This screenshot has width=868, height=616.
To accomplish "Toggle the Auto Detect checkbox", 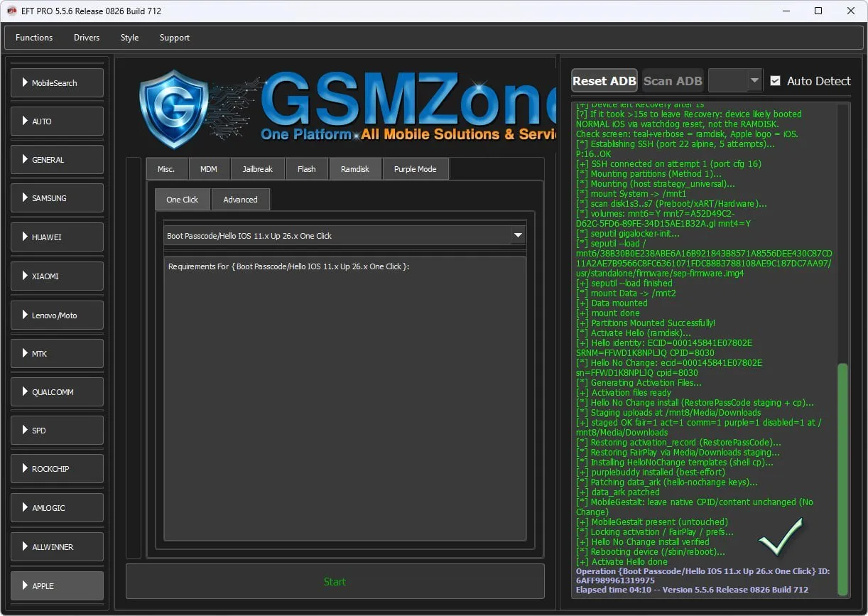I will pyautogui.click(x=775, y=81).
